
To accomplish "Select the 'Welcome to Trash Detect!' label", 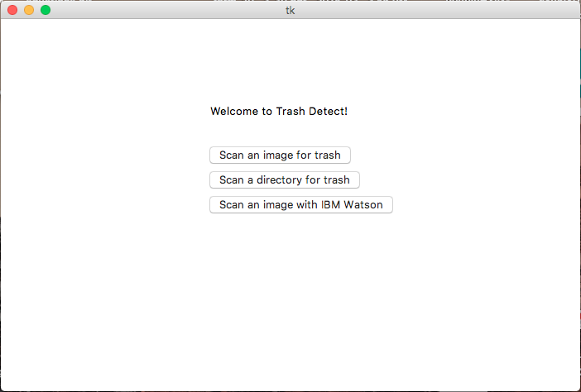I will point(279,111).
